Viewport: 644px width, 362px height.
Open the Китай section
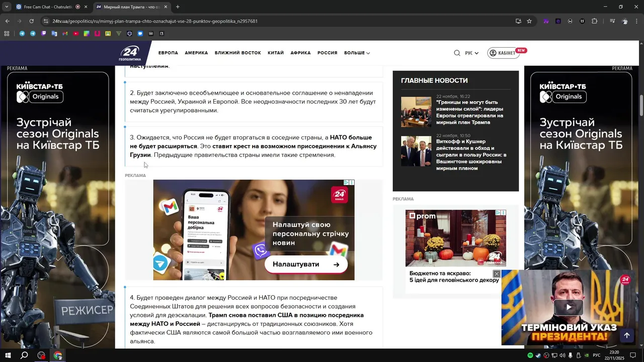click(276, 53)
